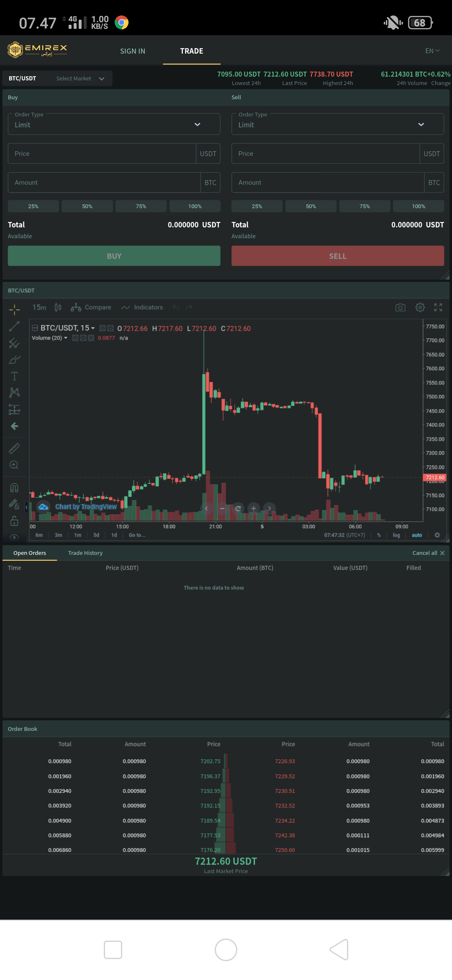Reset chart view with refresh control

point(238,508)
